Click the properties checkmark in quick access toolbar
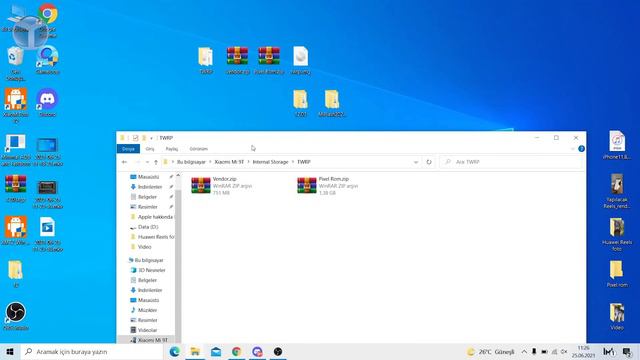Viewport: 640px width, 360px height. click(136, 138)
